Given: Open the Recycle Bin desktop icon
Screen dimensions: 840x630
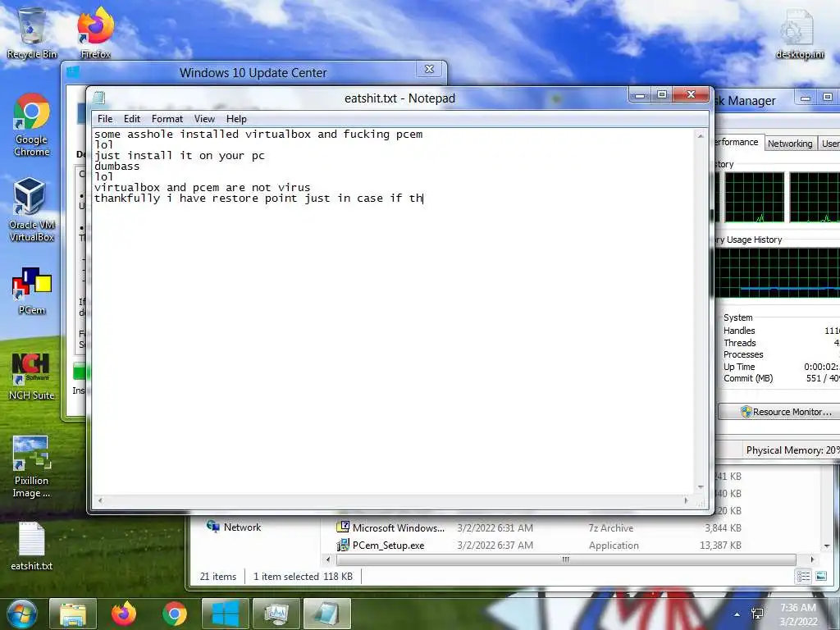Looking at the screenshot, I should (x=32, y=33).
